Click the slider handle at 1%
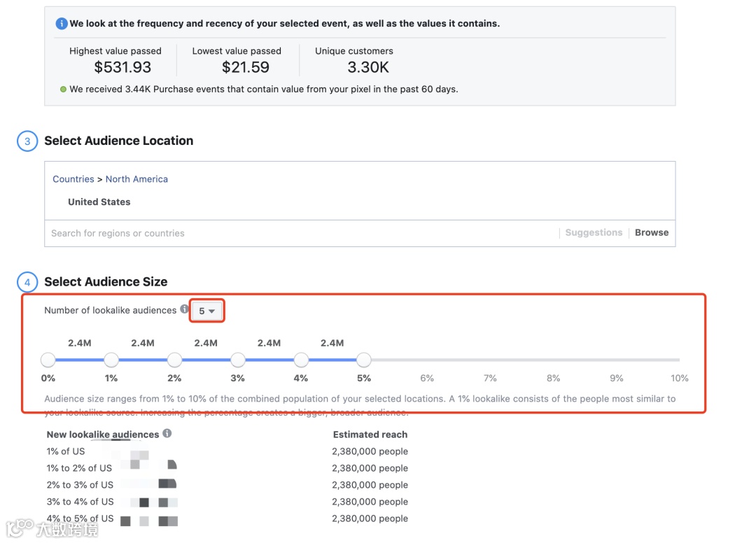Image resolution: width=756 pixels, height=543 pixels. pyautogui.click(x=111, y=360)
